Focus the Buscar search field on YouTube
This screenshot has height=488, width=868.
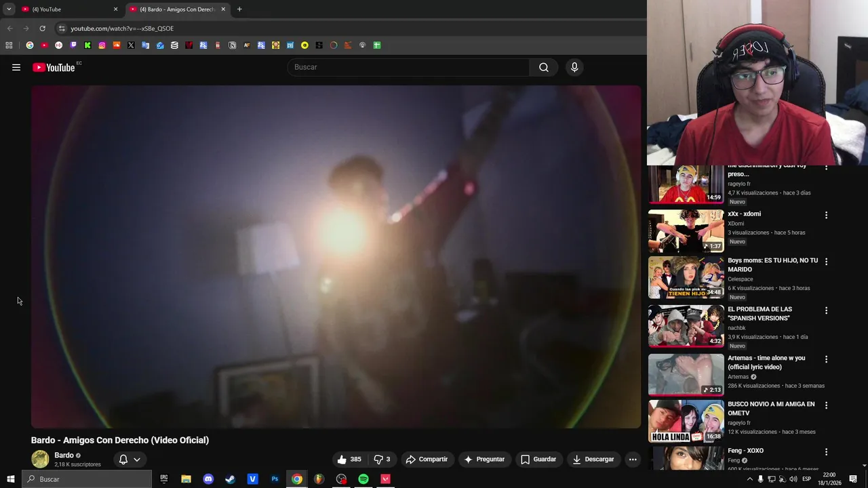click(x=409, y=67)
